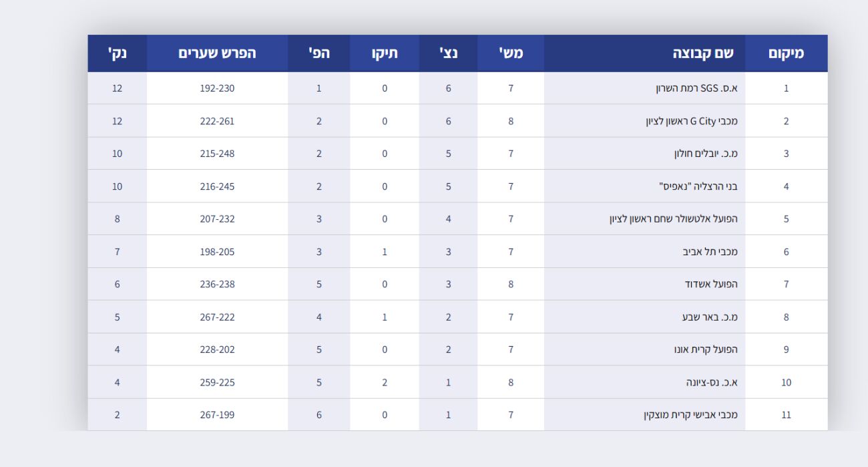The image size is (868, 467).
Task: Click team בני הרצליה "נאפיס"
Action: click(x=698, y=186)
